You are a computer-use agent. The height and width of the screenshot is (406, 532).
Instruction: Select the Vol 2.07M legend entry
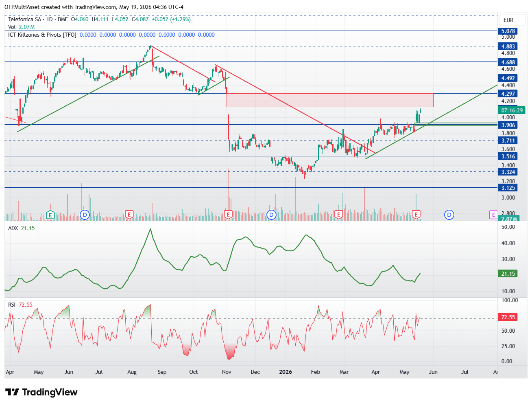click(21, 27)
